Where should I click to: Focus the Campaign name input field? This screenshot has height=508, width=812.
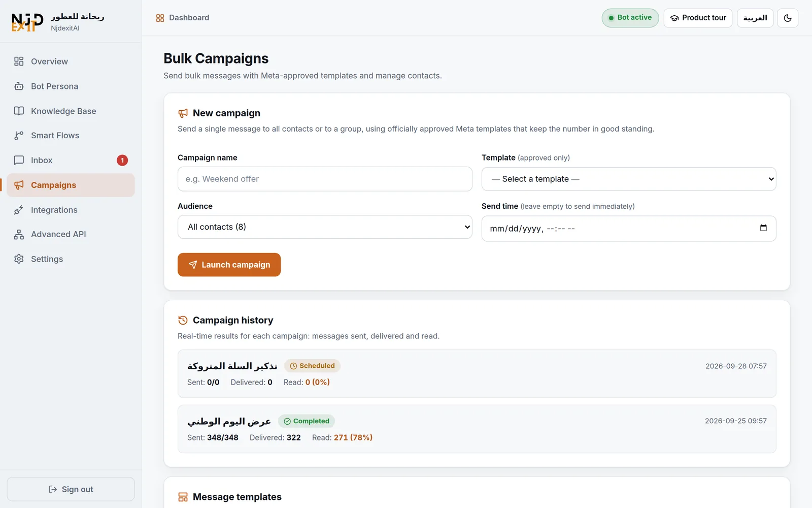pos(325,179)
